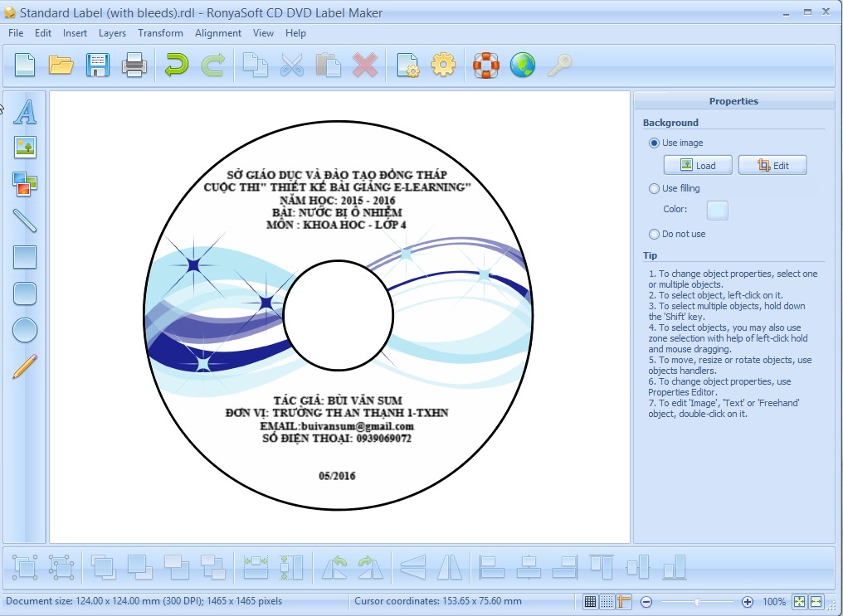Activate the Freehand pencil tool
Viewport: 843px width, 616px height.
(x=24, y=366)
